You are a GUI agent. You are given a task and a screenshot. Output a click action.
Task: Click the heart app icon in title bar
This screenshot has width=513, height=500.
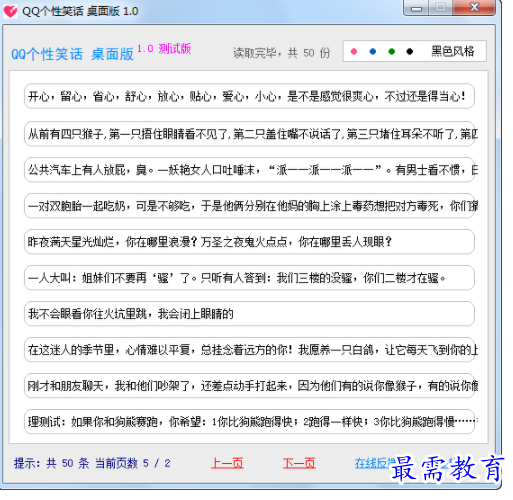click(x=10, y=11)
